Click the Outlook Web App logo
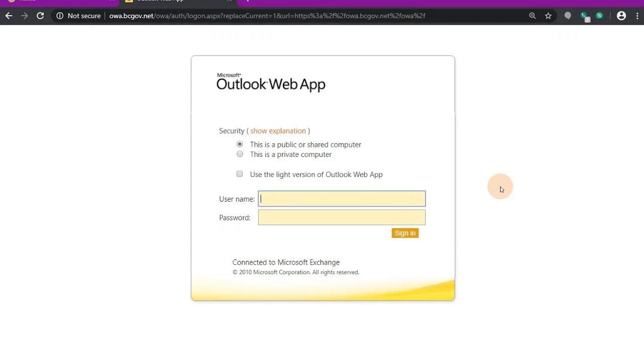The height and width of the screenshot is (362, 644). pos(271,82)
